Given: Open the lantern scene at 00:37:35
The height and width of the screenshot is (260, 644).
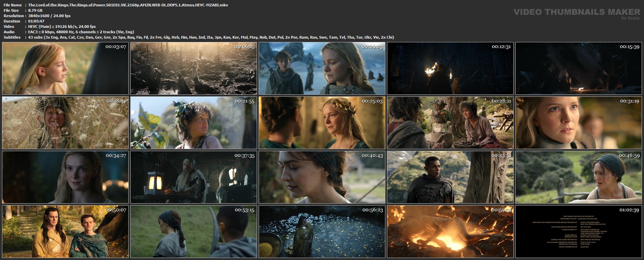Looking at the screenshot, I should [x=194, y=177].
